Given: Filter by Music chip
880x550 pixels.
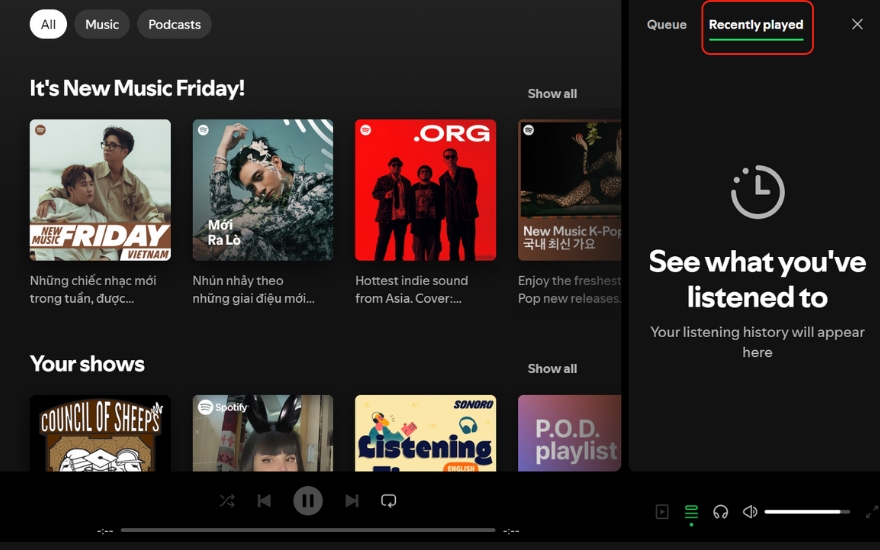Looking at the screenshot, I should 102,25.
